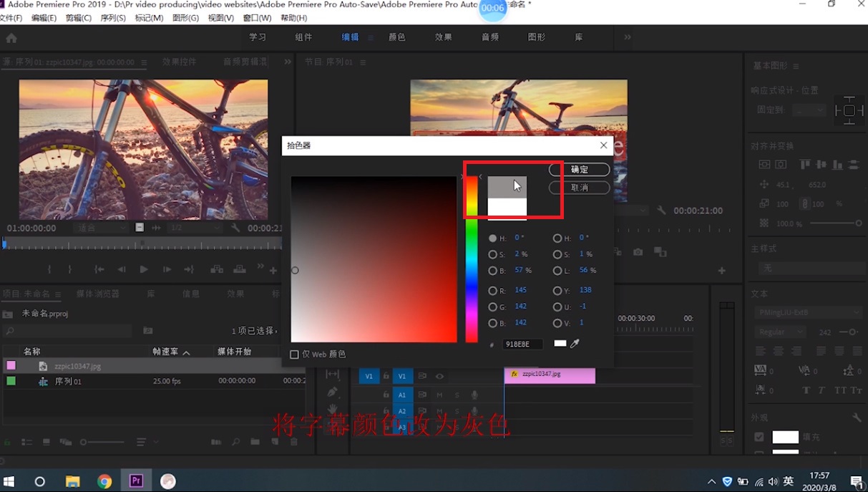The image size is (868, 492).
Task: Open the Sequence menu 序列(S)
Action: [113, 18]
